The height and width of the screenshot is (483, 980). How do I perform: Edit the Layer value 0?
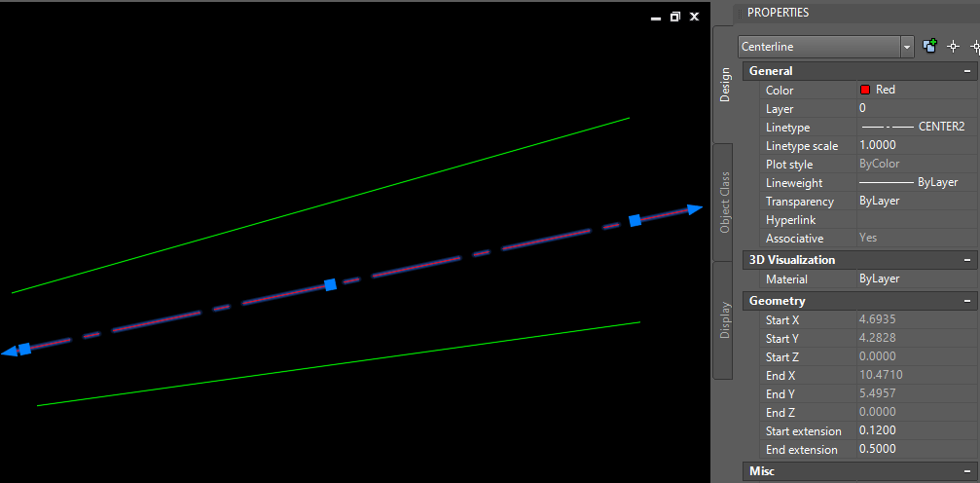(918, 108)
